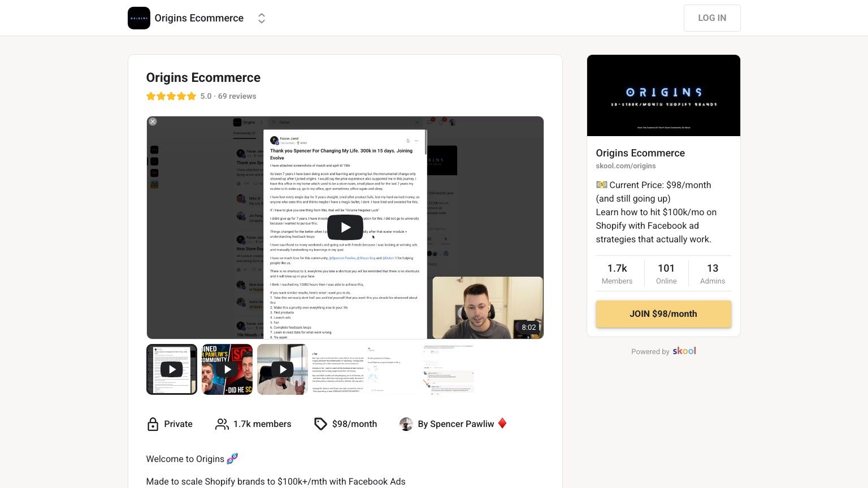Open the 69 reviews text
868x488 pixels.
pyautogui.click(x=237, y=96)
